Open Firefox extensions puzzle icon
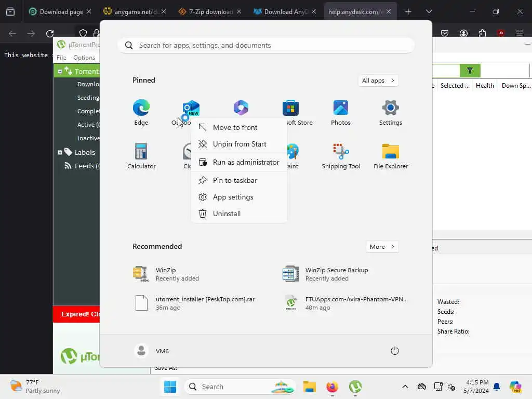The width and height of the screenshot is (532, 399). 482,33
